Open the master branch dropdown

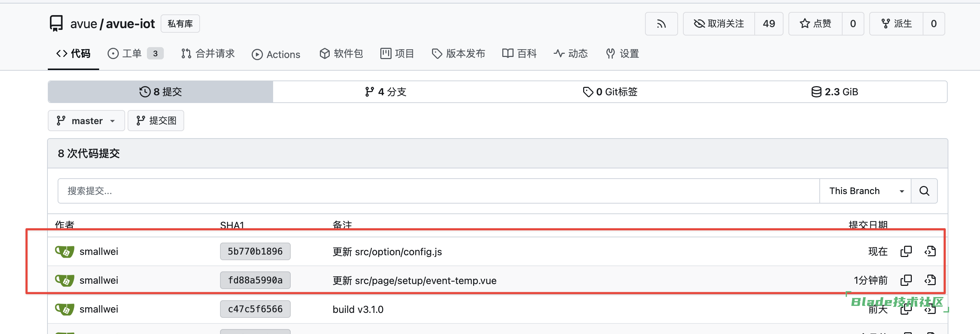pos(86,121)
